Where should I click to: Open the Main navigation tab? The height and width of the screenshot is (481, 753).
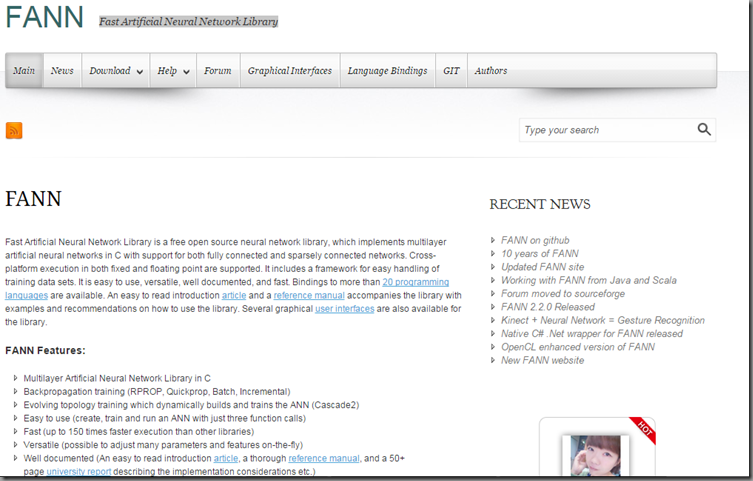24,71
